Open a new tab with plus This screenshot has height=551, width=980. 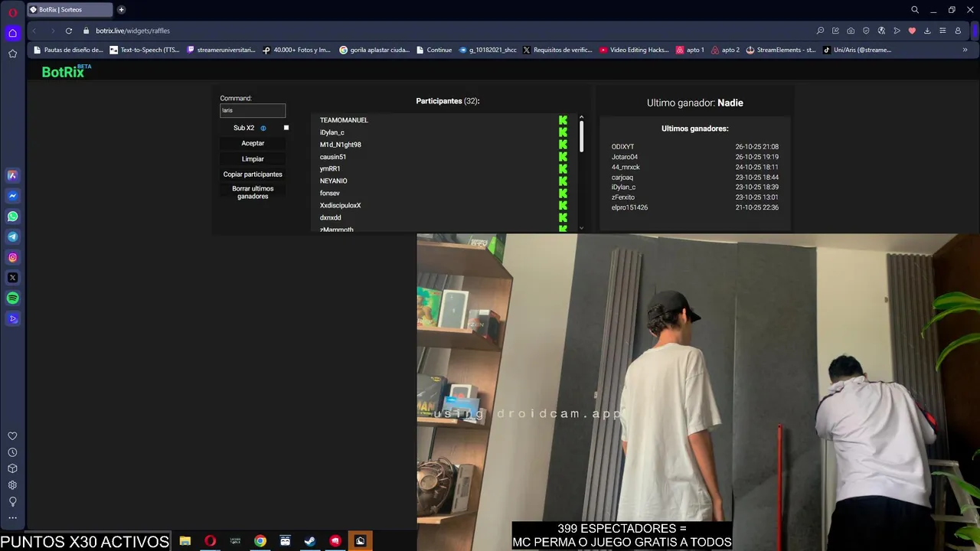click(121, 10)
